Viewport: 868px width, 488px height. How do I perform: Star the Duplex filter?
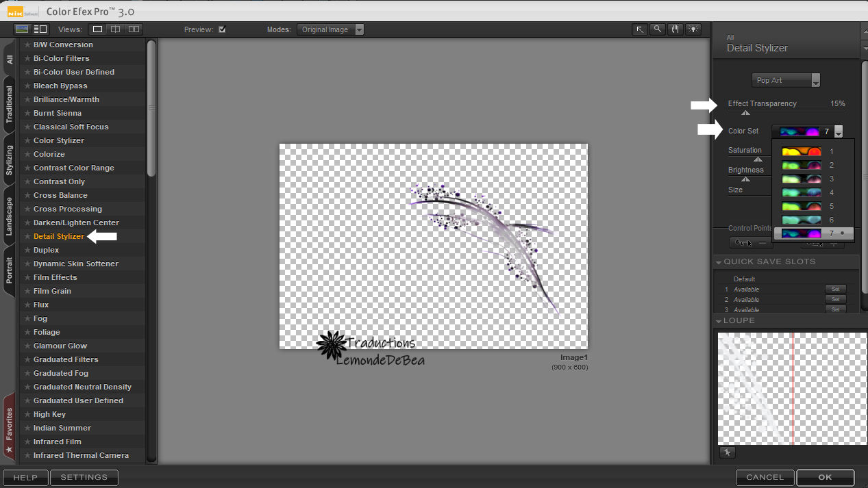[x=27, y=250]
